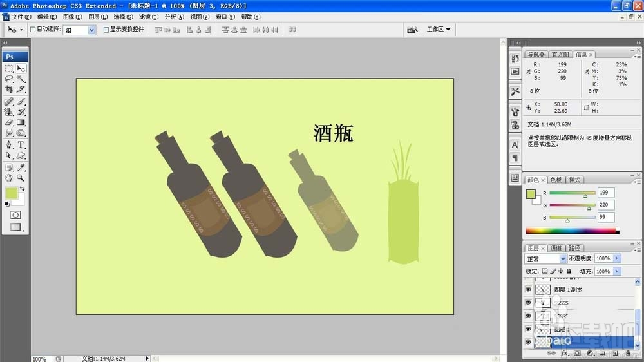644x362 pixels.
Task: Toggle Quick Mask mode in the toolbox
Action: tap(15, 215)
